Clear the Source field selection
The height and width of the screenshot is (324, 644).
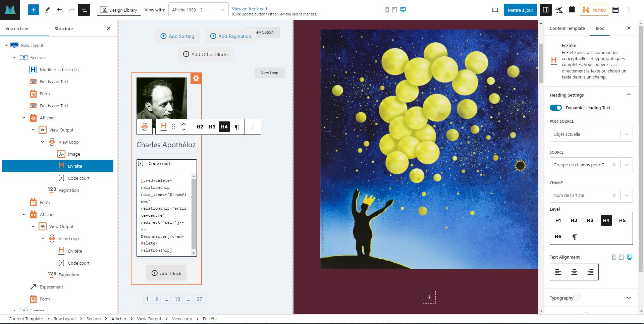tap(614, 165)
